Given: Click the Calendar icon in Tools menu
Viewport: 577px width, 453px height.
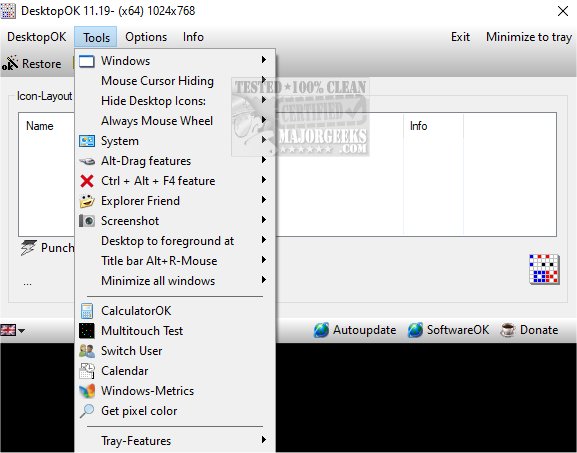Looking at the screenshot, I should click(87, 371).
